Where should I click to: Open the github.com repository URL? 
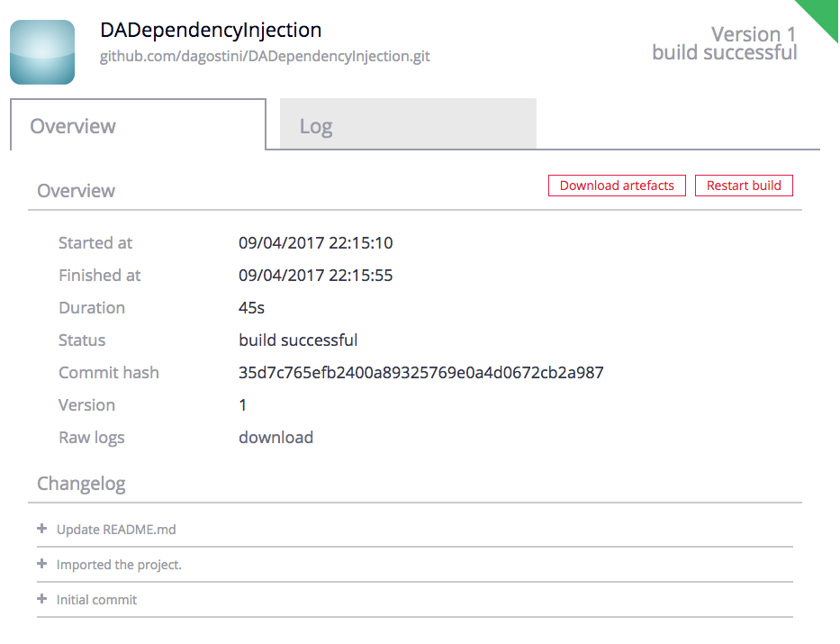click(265, 56)
